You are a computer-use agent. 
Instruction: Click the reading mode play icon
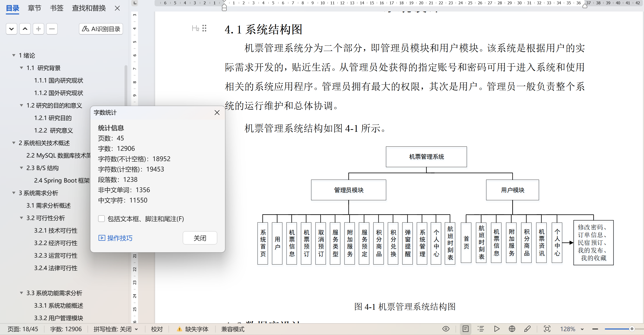[497, 329]
